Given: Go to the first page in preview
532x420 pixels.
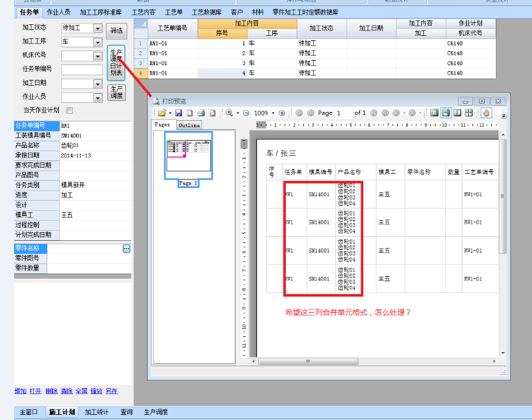Looking at the screenshot, I should click(x=299, y=113).
